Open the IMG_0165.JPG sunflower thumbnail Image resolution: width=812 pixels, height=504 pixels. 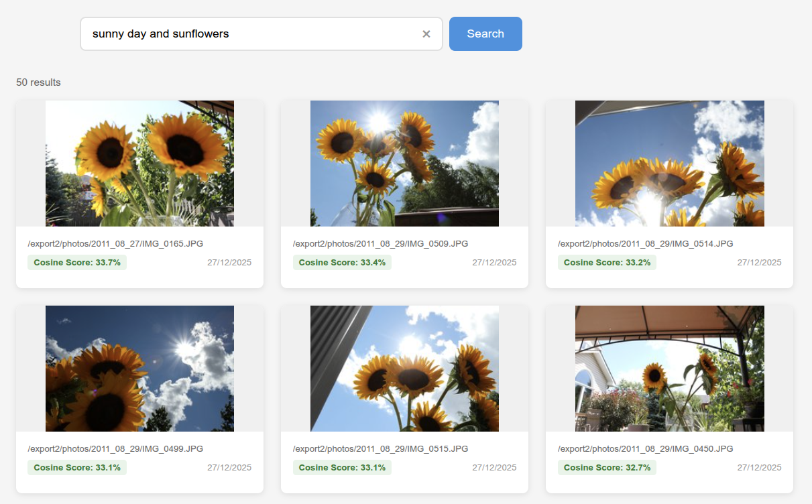pos(139,163)
